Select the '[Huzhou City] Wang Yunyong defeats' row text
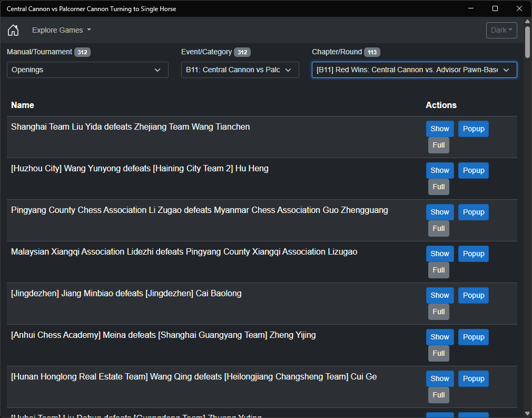 click(140, 169)
